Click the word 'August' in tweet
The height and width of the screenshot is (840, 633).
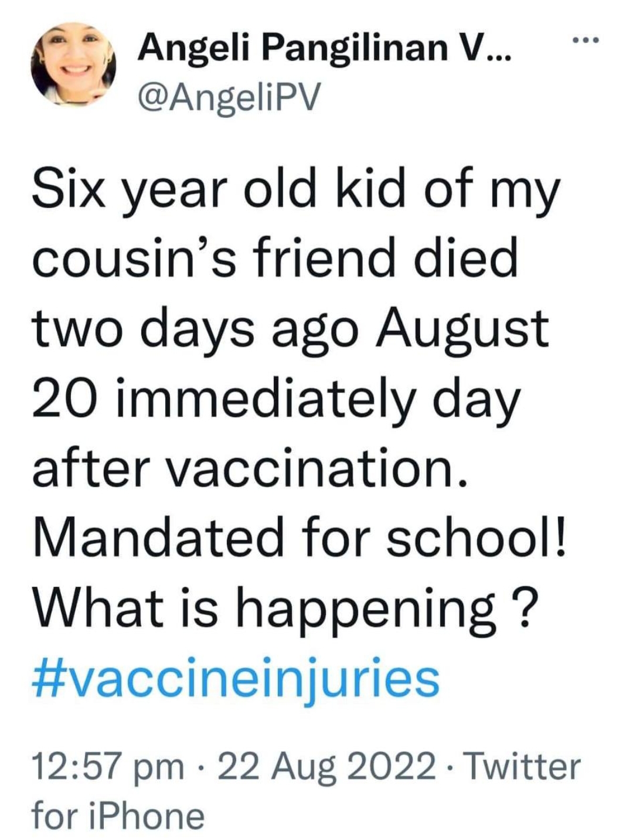click(462, 330)
